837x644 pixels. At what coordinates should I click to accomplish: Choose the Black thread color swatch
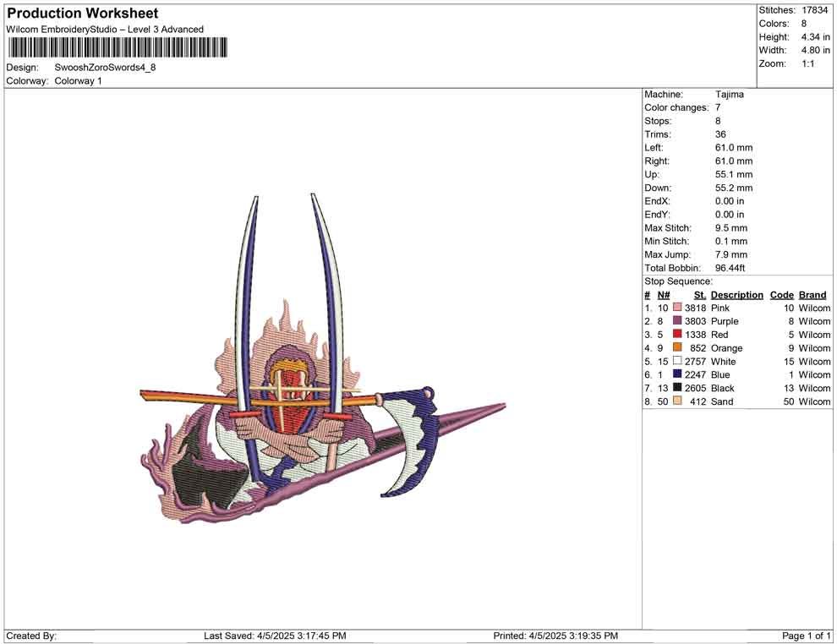coord(677,388)
